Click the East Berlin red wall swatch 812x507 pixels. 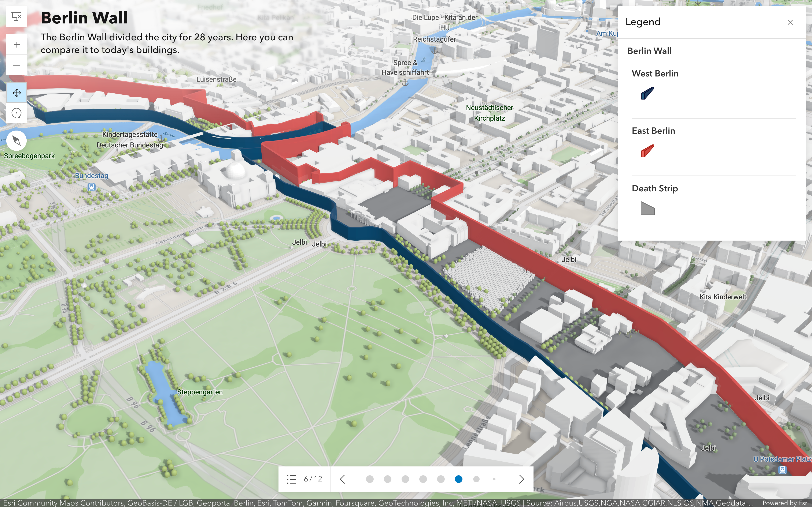point(647,151)
